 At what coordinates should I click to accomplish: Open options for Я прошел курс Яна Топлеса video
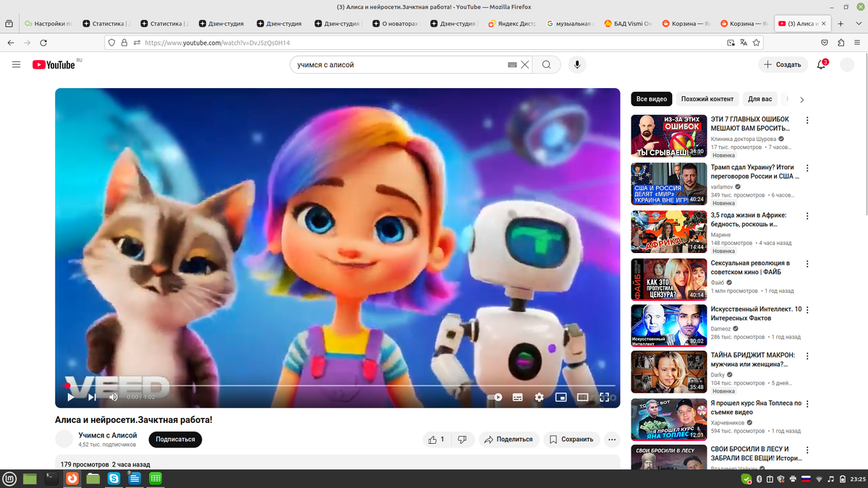(x=807, y=404)
